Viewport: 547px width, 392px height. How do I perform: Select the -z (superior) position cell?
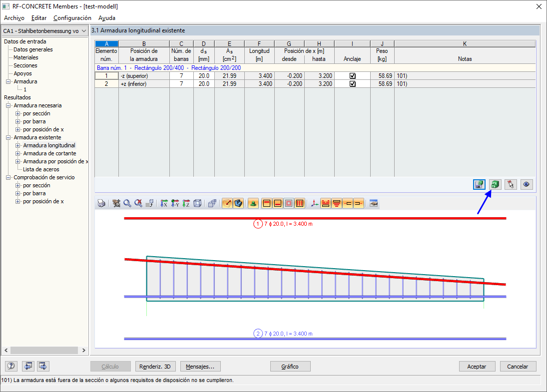[144, 76]
